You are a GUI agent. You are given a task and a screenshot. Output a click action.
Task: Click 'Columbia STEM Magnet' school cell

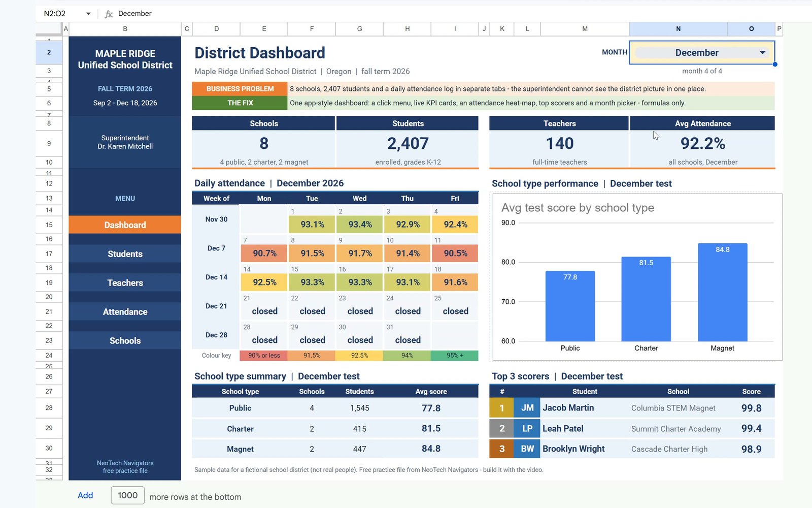673,408
